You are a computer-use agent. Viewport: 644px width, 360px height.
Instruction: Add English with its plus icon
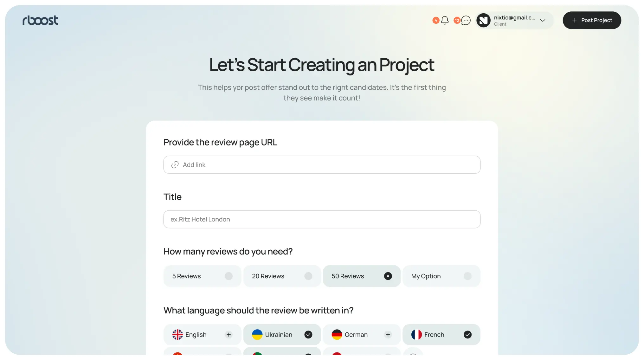point(229,335)
